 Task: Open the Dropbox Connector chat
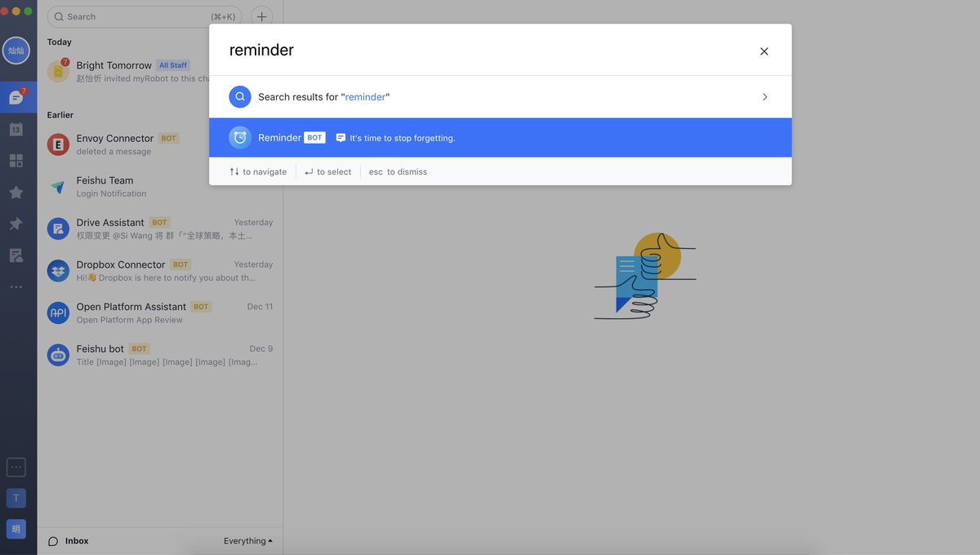click(160, 271)
